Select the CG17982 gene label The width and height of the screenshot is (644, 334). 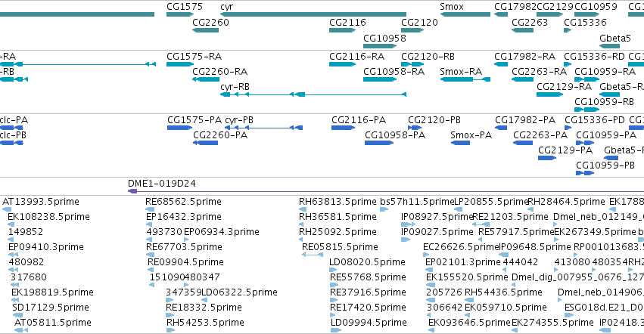tap(515, 7)
